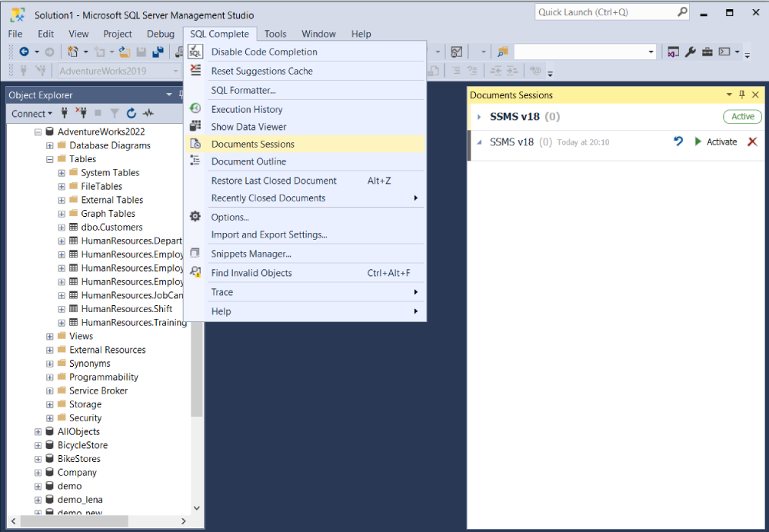The image size is (769, 532).
Task: Expand the Views folder node
Action: pos(49,337)
